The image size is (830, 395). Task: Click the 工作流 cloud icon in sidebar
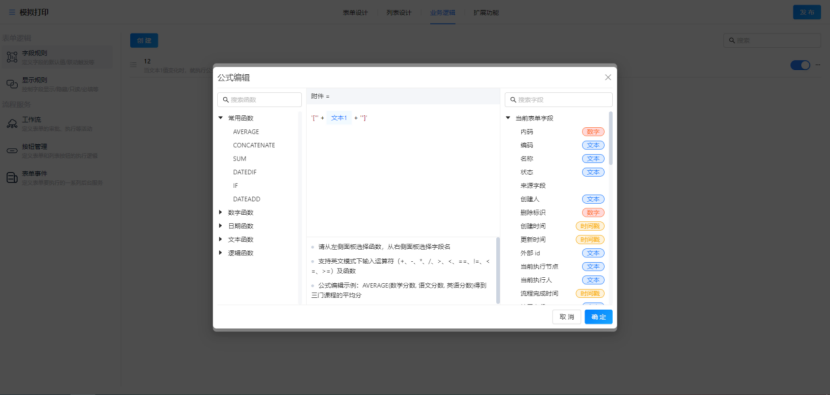tap(12, 123)
